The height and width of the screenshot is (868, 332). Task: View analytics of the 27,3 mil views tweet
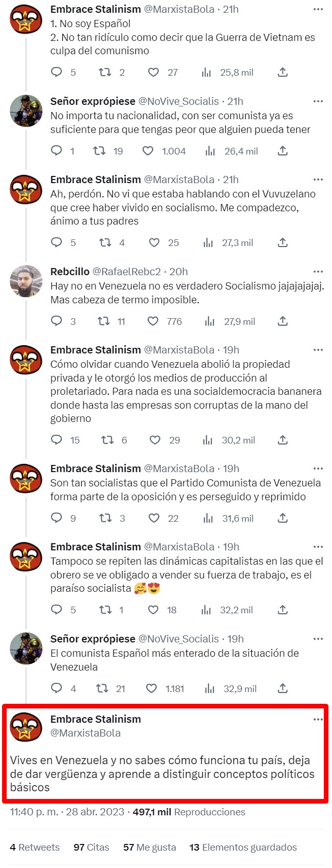208,242
